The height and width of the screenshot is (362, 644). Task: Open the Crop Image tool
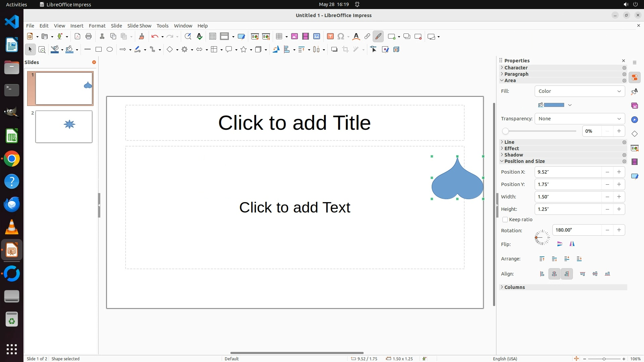click(x=345, y=50)
